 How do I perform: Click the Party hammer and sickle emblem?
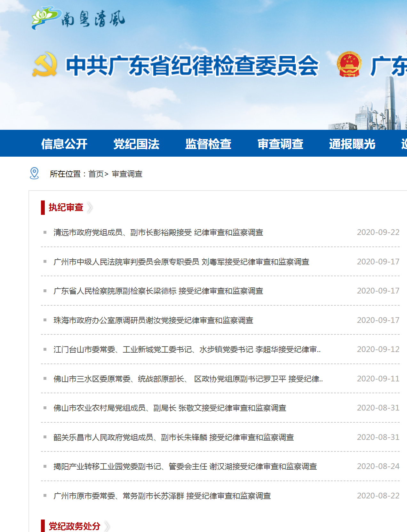click(45, 65)
